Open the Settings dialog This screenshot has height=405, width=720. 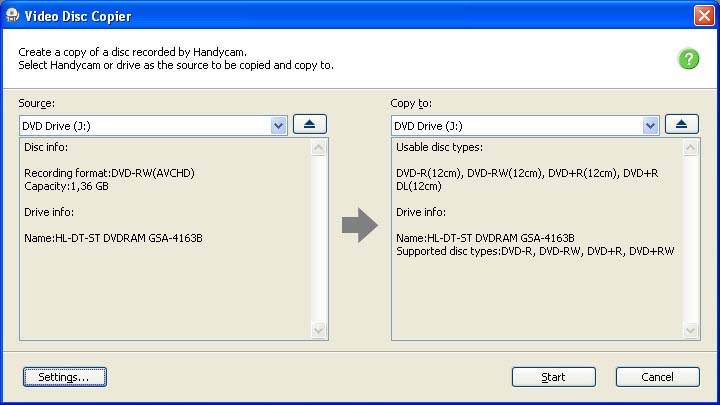(64, 377)
